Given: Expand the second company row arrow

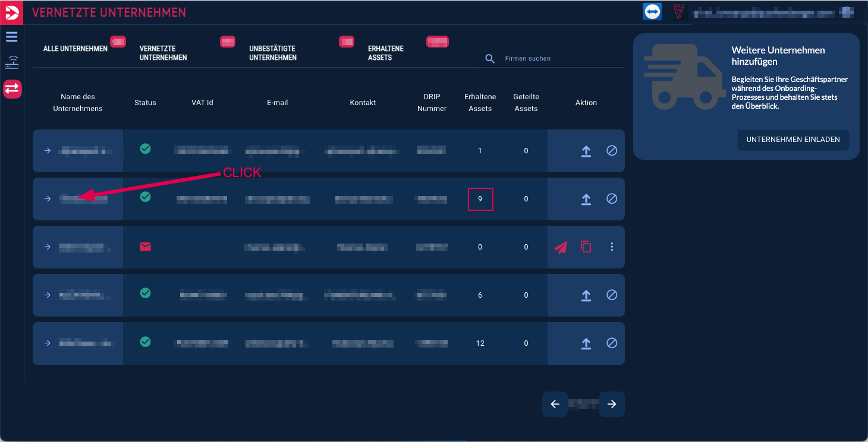Looking at the screenshot, I should pos(48,199).
